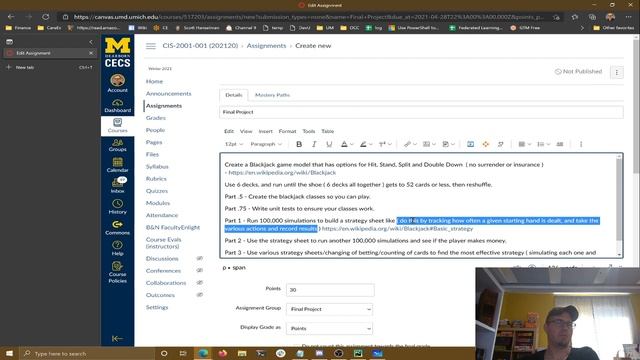Viewport: 640px width, 360px height.
Task: Open the Quizzes course link
Action: pos(157,191)
